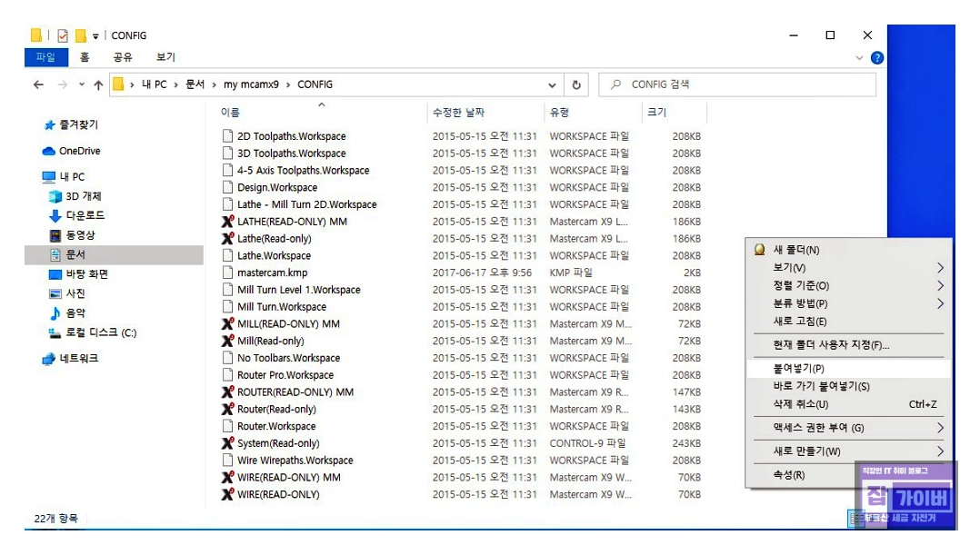This screenshot has width=980, height=555.
Task: Sort files by 이름 column
Action: pos(230,113)
